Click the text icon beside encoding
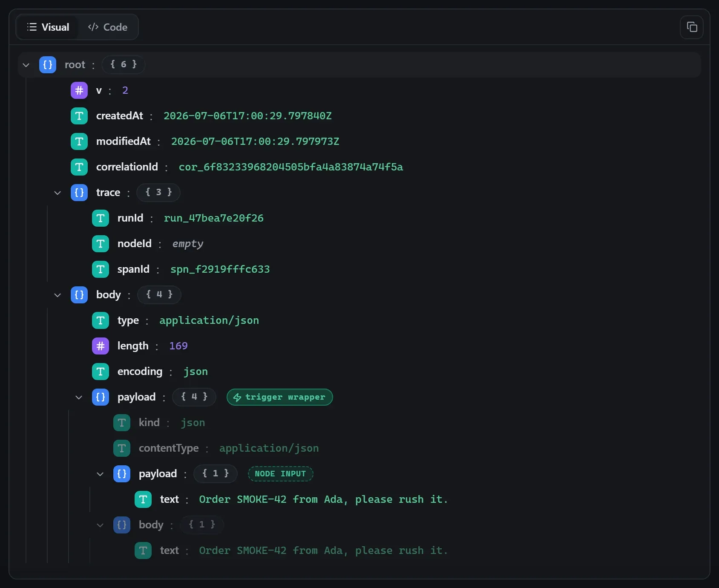This screenshot has width=719, height=588. tap(101, 372)
